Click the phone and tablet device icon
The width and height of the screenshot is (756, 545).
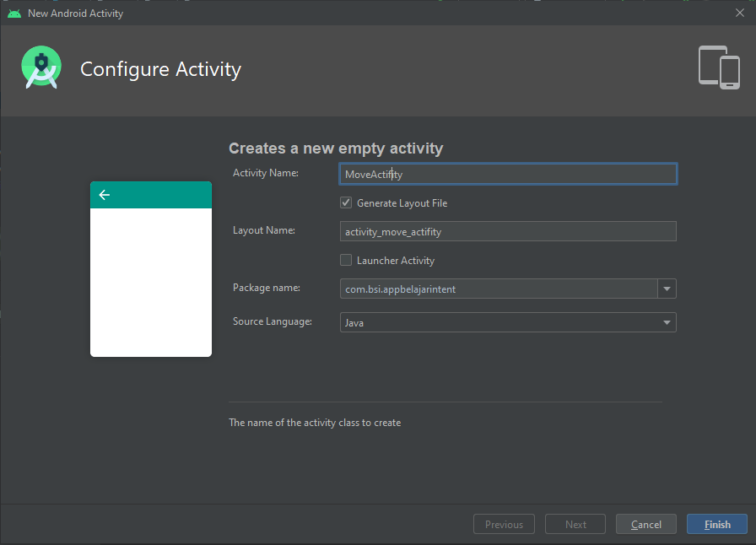point(719,67)
